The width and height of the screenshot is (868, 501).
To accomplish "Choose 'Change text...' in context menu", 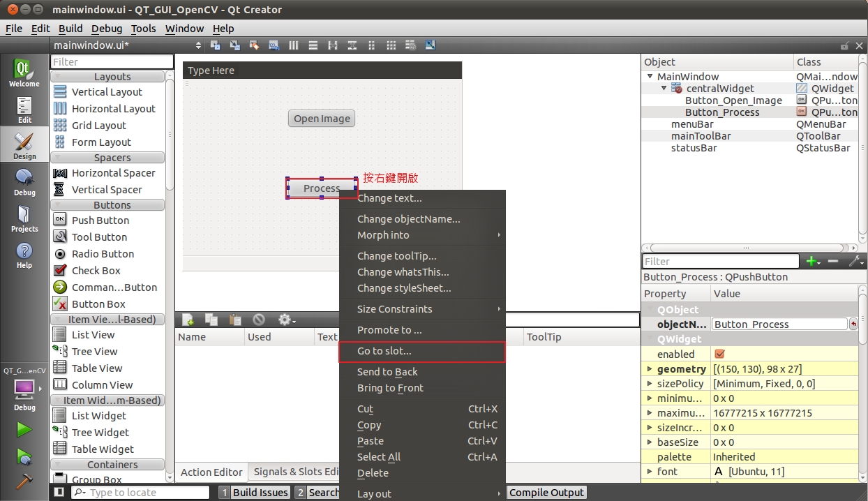I will pos(421,198).
